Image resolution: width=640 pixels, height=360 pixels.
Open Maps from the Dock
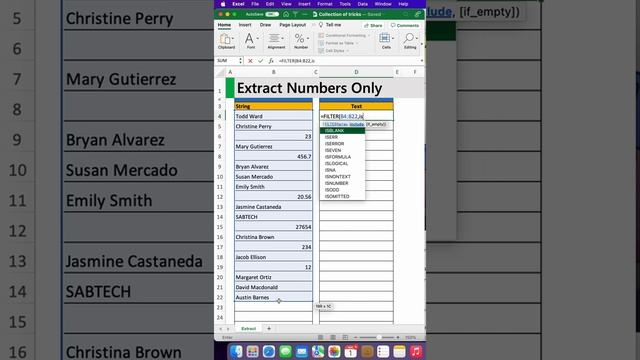[x=318, y=351]
